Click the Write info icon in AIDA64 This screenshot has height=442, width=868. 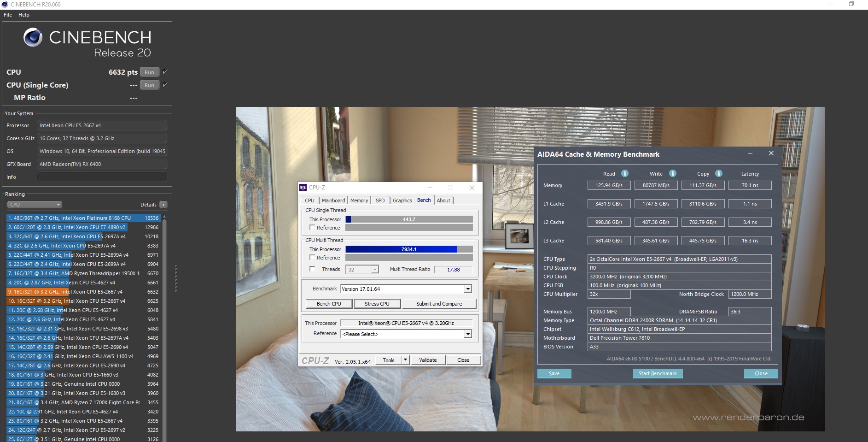(673, 173)
